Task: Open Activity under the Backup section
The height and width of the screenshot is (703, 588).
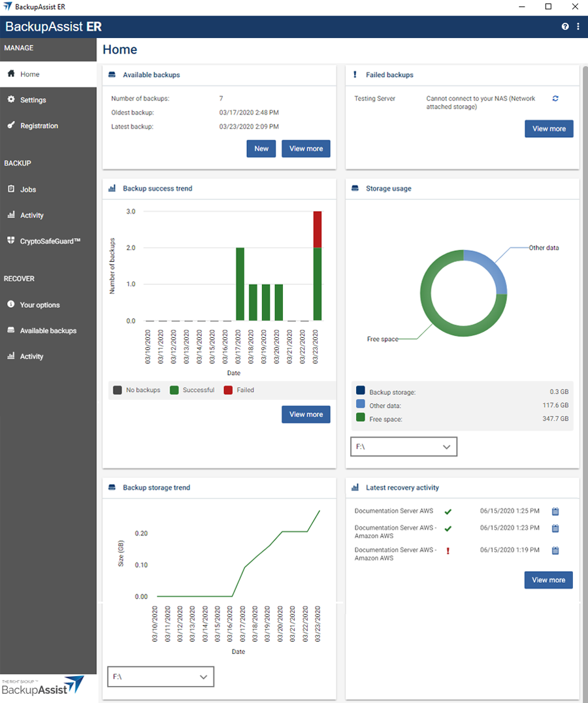Action: click(x=48, y=215)
